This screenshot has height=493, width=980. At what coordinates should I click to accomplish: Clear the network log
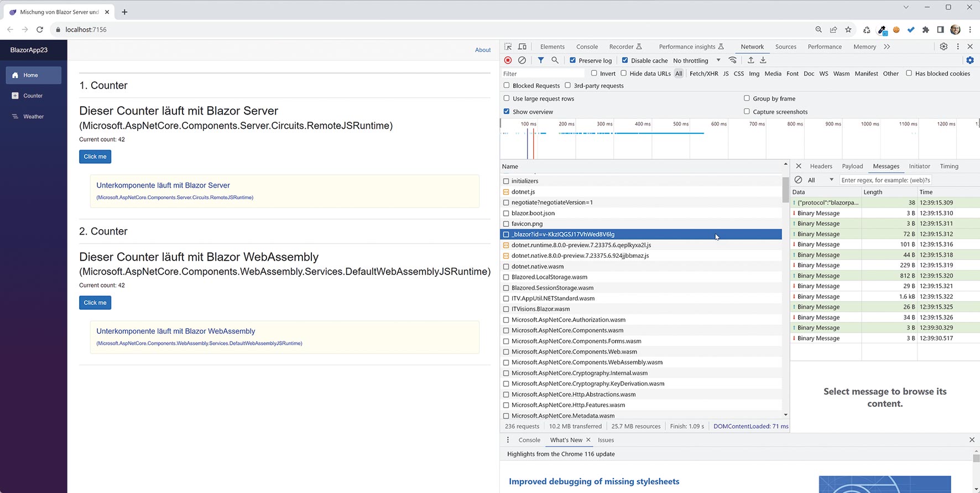coord(522,60)
